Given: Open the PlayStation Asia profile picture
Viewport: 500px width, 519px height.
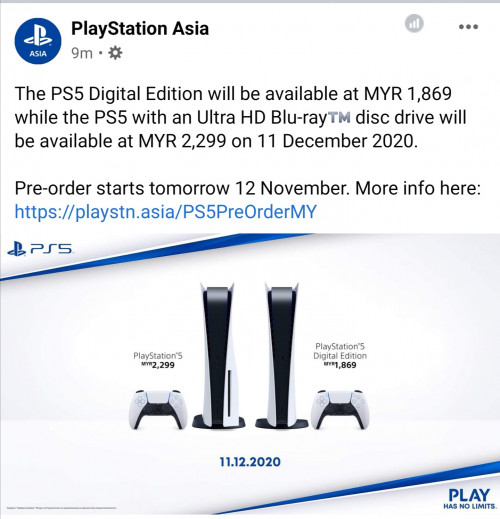Looking at the screenshot, I should click(x=38, y=41).
